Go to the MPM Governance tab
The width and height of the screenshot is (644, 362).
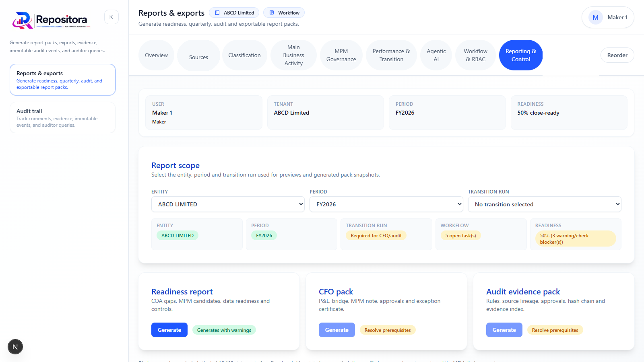[341, 55]
